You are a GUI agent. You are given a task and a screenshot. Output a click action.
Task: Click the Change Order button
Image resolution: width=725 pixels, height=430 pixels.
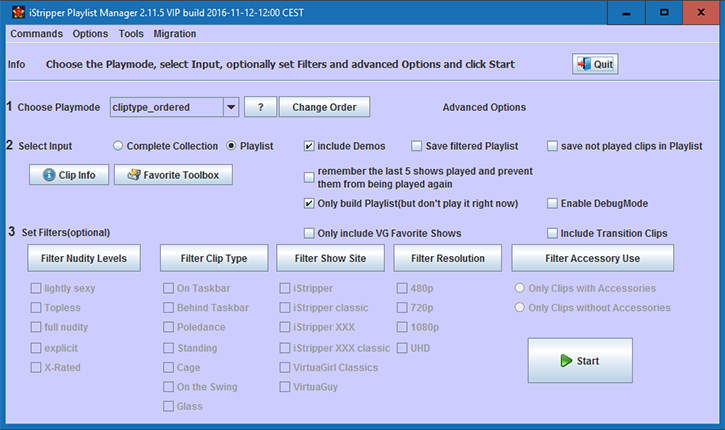(324, 107)
